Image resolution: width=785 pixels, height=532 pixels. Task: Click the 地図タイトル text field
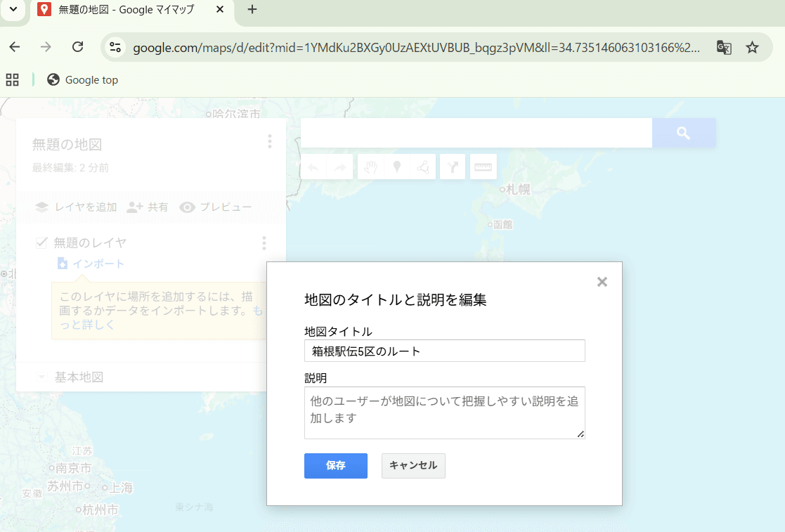pos(444,351)
